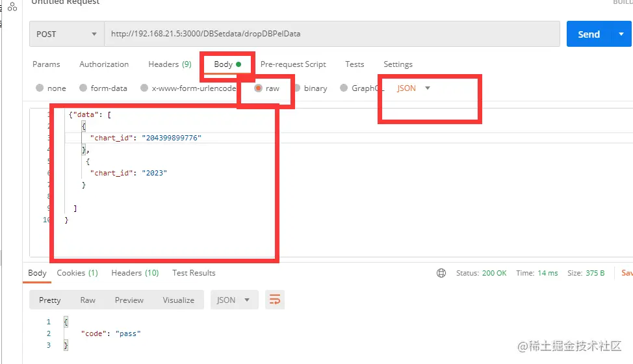This screenshot has width=633, height=364.
Task: Select the binary body radio button
Action: click(297, 88)
